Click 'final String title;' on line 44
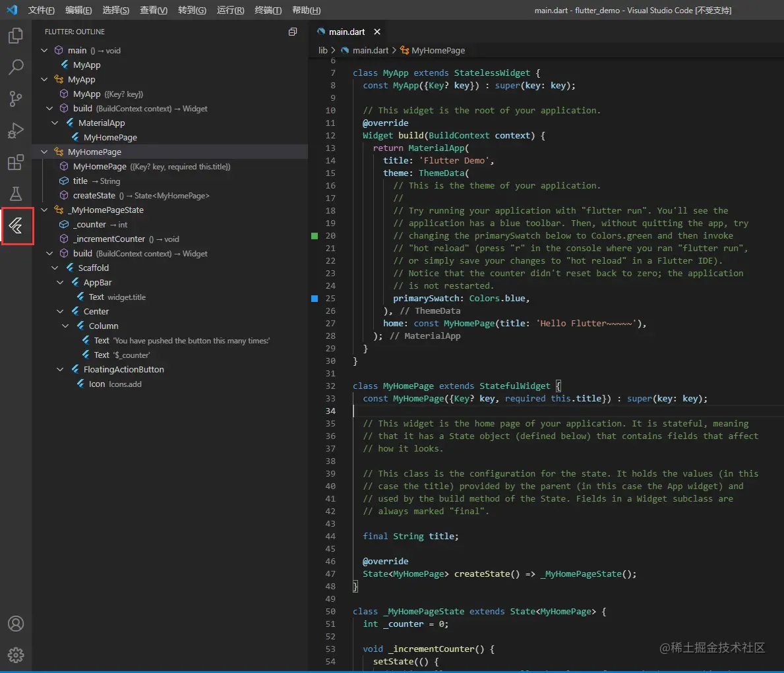Image resolution: width=784 pixels, height=673 pixels. click(411, 536)
